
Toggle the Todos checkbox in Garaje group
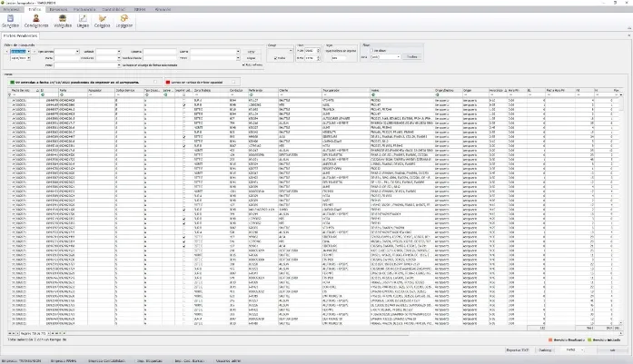coord(276,58)
